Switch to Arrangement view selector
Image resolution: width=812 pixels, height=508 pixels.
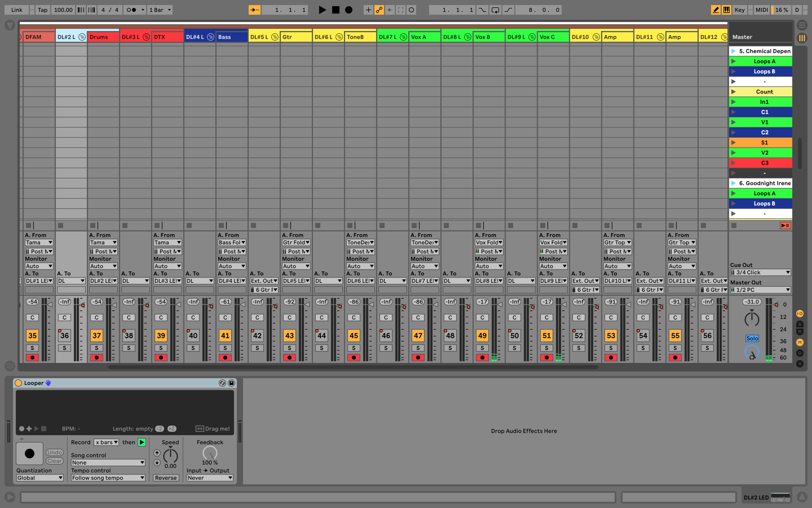point(802,25)
